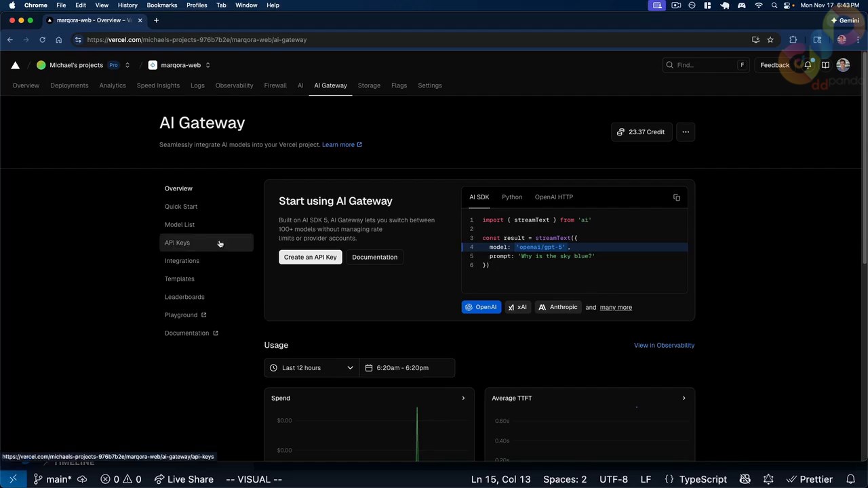Image resolution: width=868 pixels, height=488 pixels.
Task: Click the Documentation button
Action: [375, 257]
